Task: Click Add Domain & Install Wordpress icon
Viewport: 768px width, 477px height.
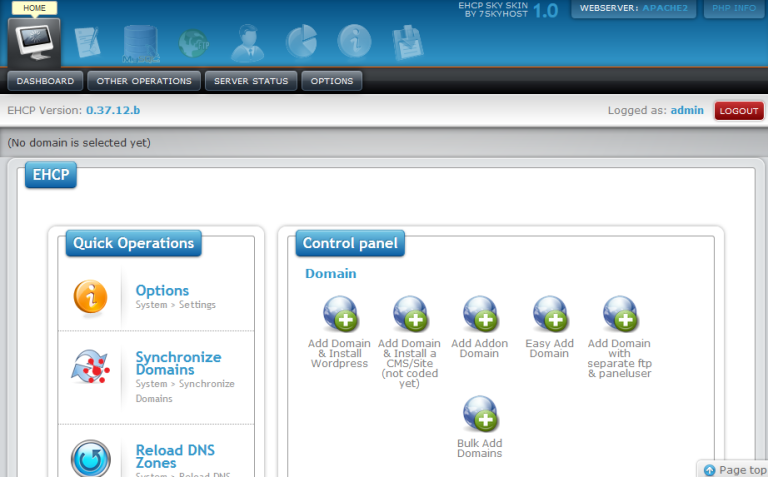Action: click(340, 314)
